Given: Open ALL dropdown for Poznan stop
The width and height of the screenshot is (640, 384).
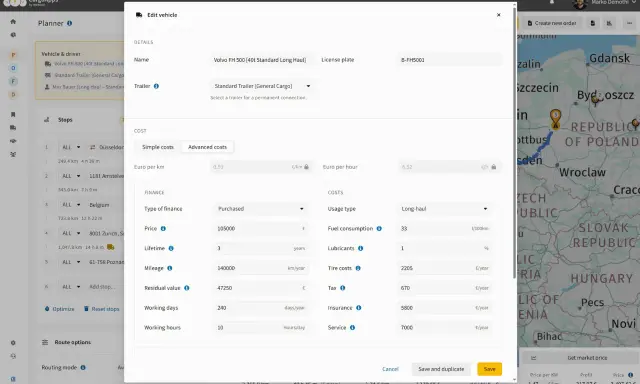Looking at the screenshot, I should [x=71, y=262].
